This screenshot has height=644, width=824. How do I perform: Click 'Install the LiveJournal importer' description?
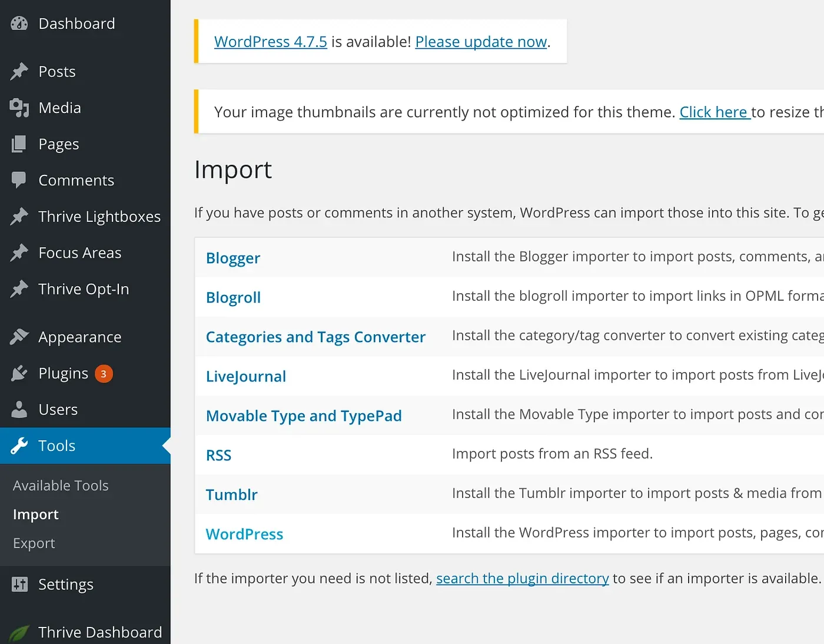[638, 375]
